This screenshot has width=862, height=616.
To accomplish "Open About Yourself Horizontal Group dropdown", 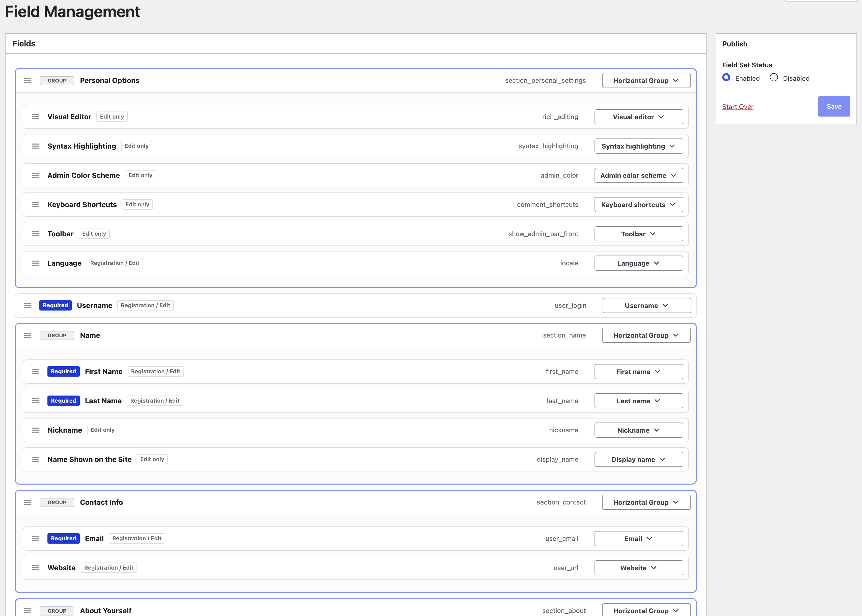I will click(x=646, y=610).
